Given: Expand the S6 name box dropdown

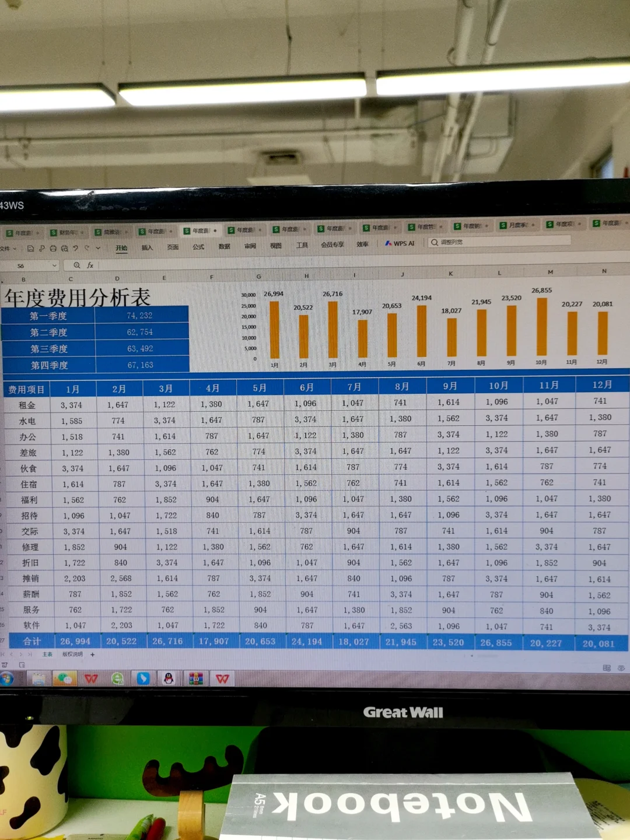Looking at the screenshot, I should pyautogui.click(x=55, y=265).
